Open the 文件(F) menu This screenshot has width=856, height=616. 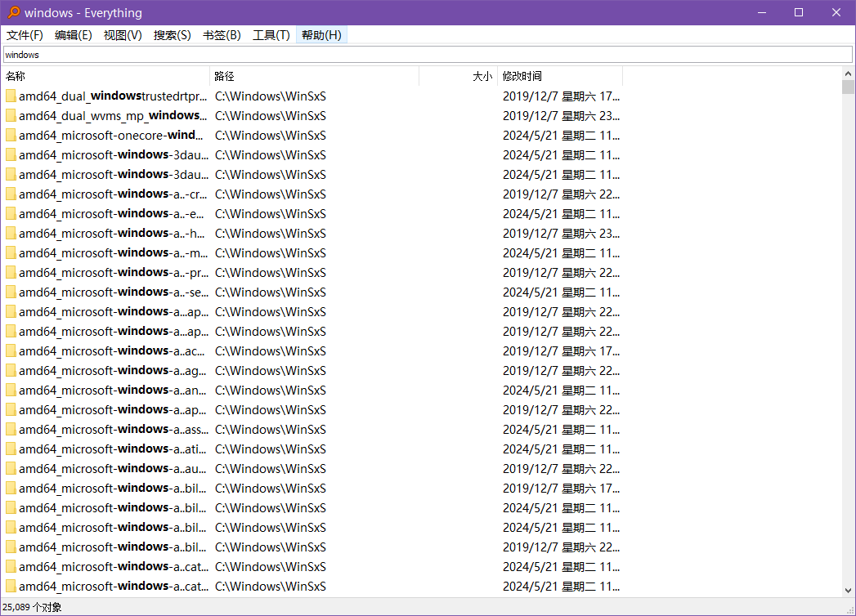pyautogui.click(x=25, y=35)
